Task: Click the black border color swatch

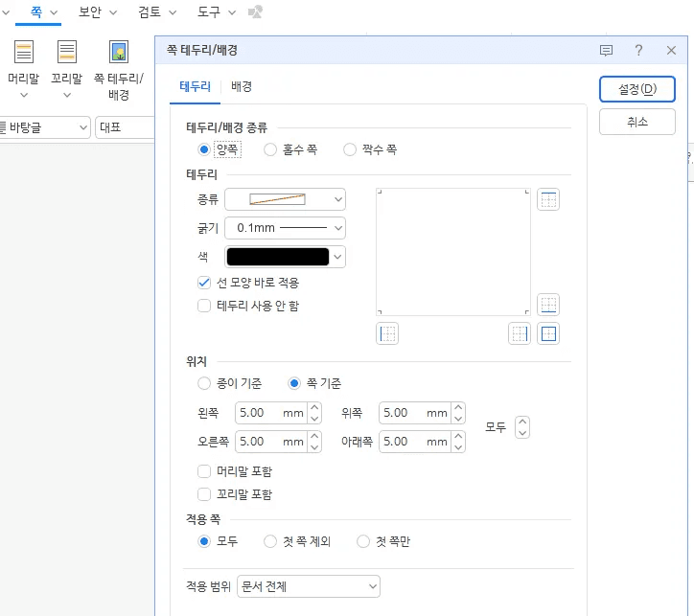Action: tap(278, 257)
